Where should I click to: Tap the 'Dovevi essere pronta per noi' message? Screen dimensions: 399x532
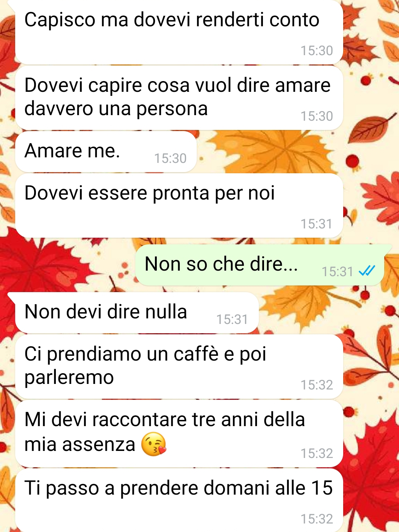click(179, 205)
